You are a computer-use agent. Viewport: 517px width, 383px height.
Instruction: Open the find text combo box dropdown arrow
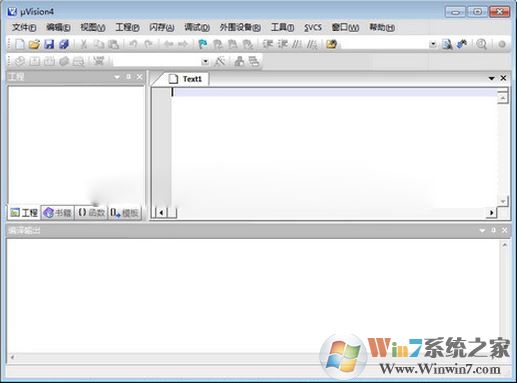(433, 44)
